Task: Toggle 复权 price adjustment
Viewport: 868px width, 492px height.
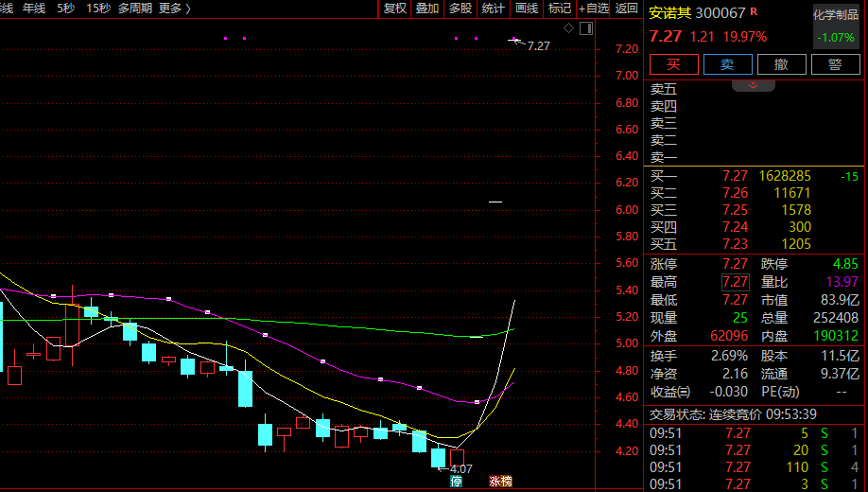Action: tap(394, 9)
